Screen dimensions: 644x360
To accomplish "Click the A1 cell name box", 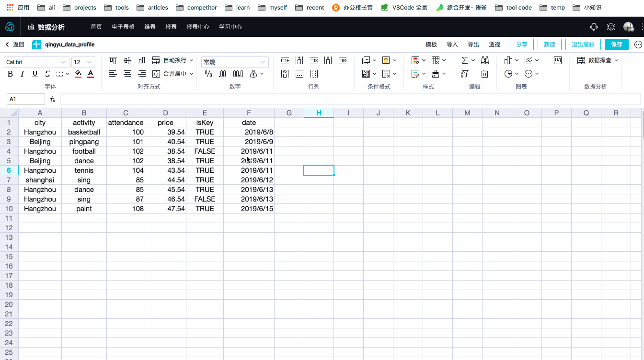I will [26, 99].
